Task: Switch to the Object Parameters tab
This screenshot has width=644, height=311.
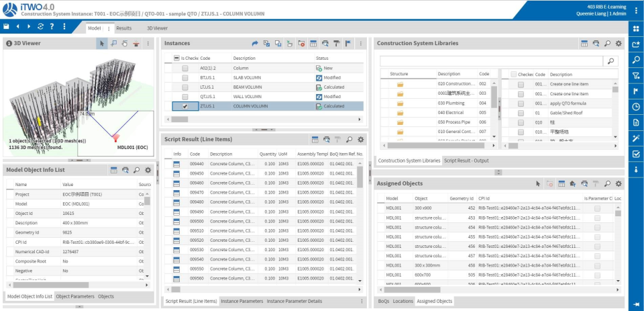Action: point(75,296)
